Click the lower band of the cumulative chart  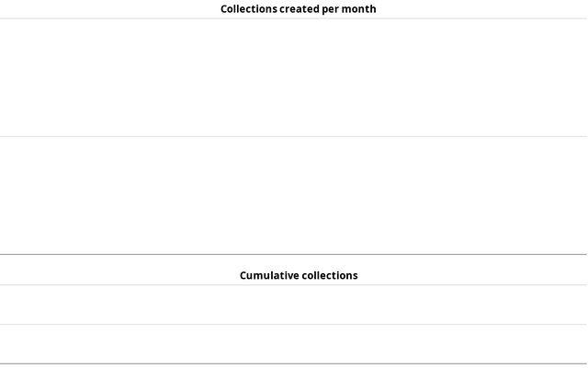[x=294, y=344]
